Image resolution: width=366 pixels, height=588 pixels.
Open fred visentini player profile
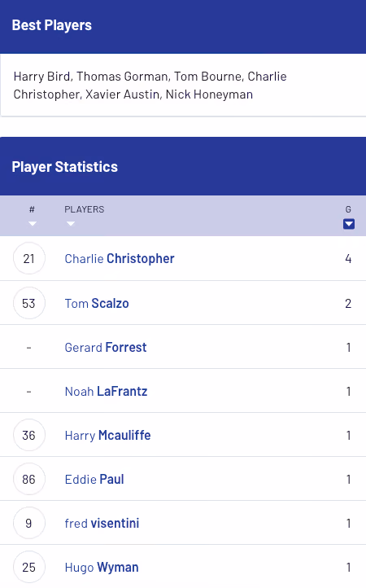coord(102,523)
